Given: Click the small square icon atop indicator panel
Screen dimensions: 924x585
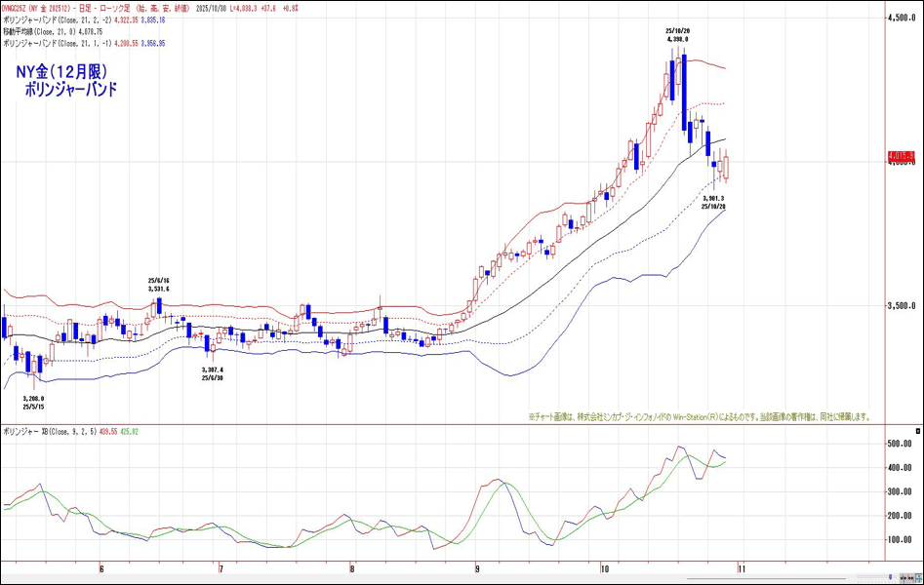Looking at the screenshot, I should click(x=917, y=430).
